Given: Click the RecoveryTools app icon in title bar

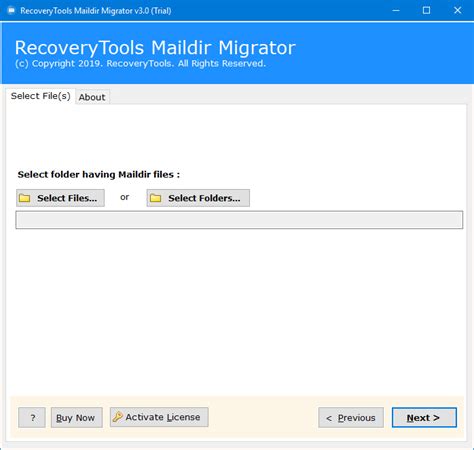Looking at the screenshot, I should click(x=11, y=11).
